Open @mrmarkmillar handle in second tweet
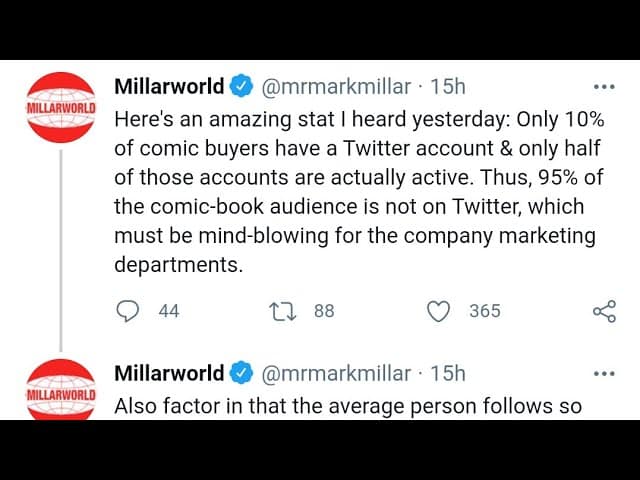The height and width of the screenshot is (480, 640). point(335,374)
